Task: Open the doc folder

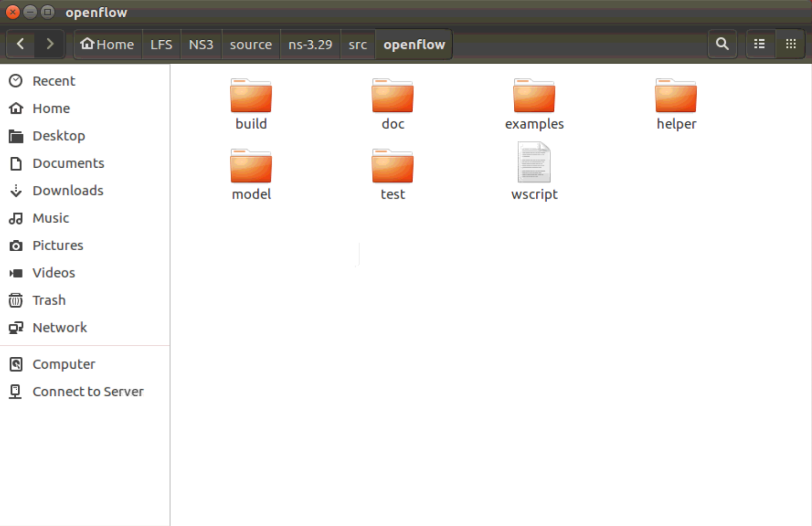Action: (x=393, y=103)
